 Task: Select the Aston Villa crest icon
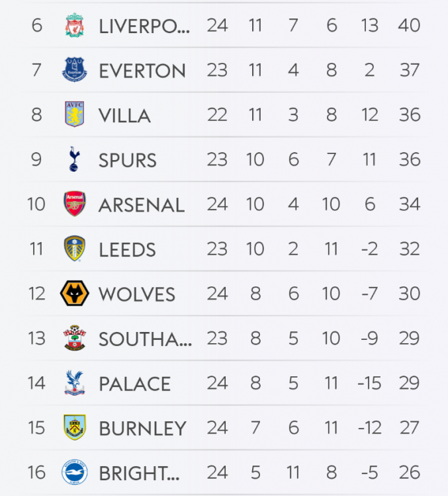point(75,114)
